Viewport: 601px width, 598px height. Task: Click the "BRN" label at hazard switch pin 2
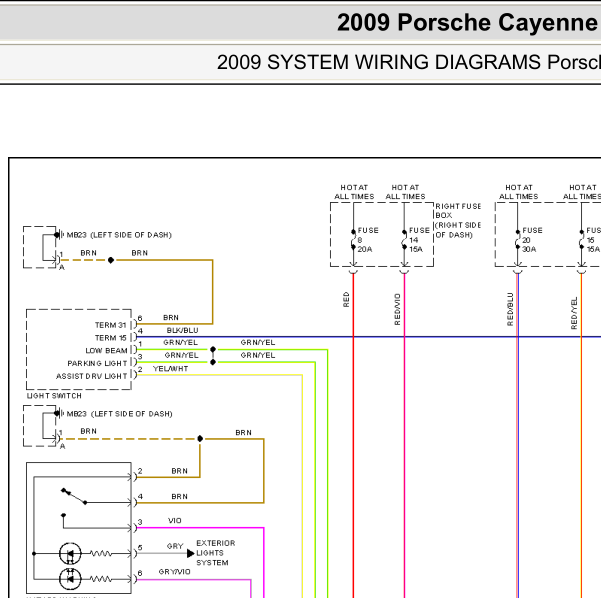click(179, 471)
